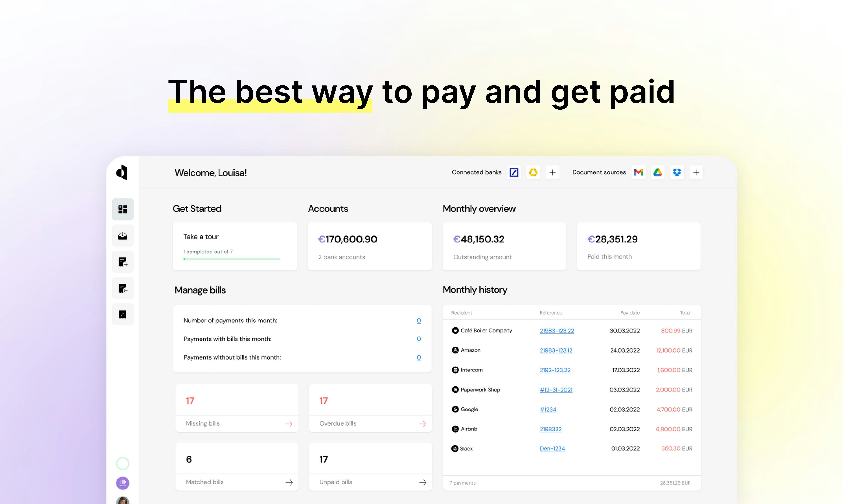
Task: Open transactions receipt sidebar icon
Action: pyautogui.click(x=123, y=314)
